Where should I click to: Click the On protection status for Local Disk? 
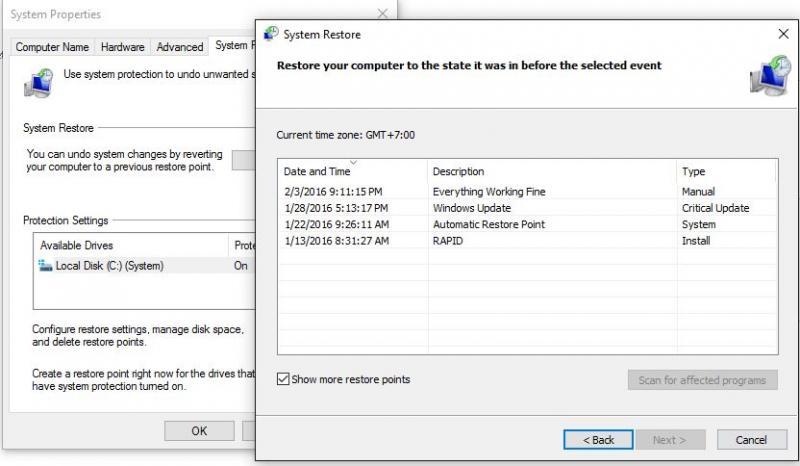240,265
